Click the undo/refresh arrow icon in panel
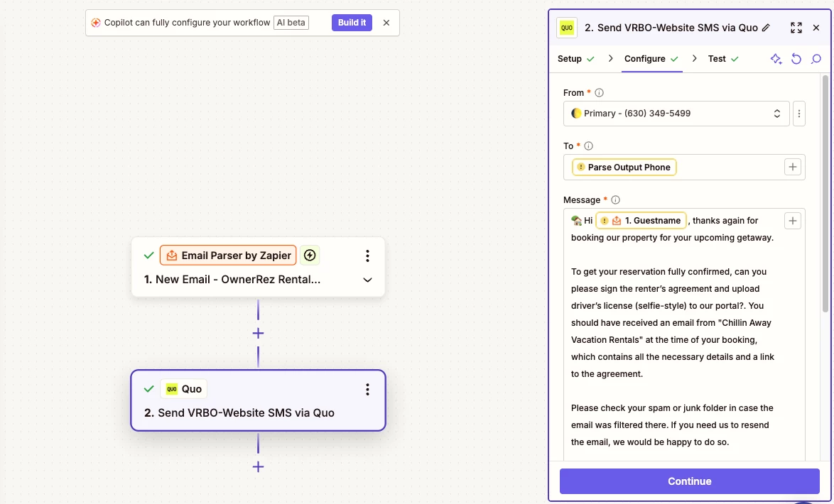Screen dimensions: 834x504 tap(796, 58)
